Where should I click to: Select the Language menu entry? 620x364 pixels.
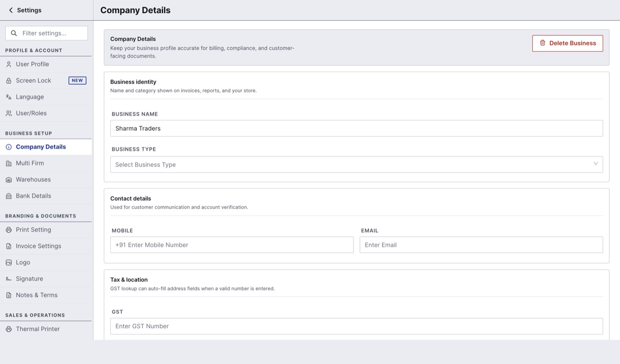pos(46,97)
